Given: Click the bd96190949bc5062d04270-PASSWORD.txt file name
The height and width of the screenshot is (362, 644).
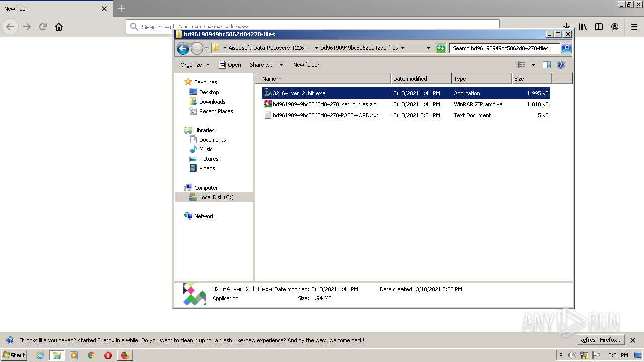Looking at the screenshot, I should tap(326, 115).
